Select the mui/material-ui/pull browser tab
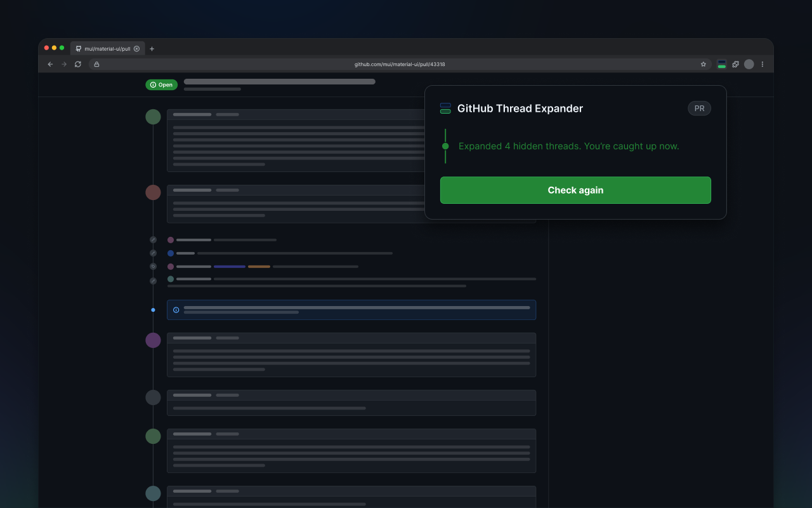 (x=107, y=48)
